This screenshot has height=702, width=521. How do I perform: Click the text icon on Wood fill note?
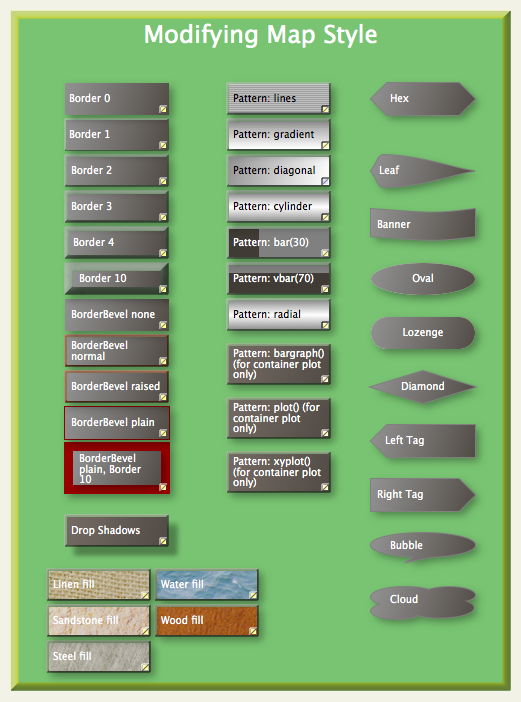pyautogui.click(x=253, y=631)
